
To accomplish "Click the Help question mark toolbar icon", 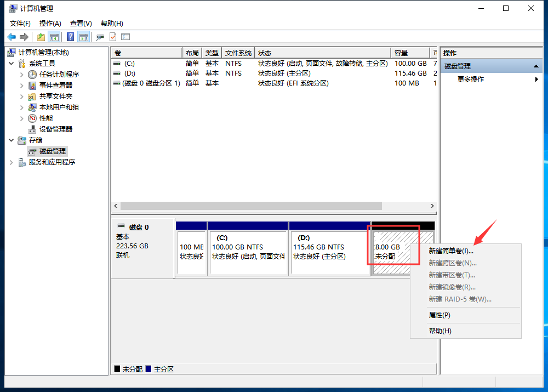I will pyautogui.click(x=70, y=37).
